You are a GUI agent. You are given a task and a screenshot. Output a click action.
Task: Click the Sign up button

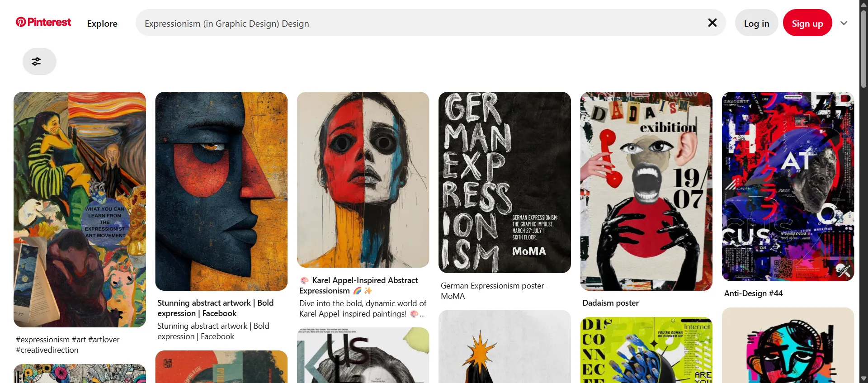(807, 24)
